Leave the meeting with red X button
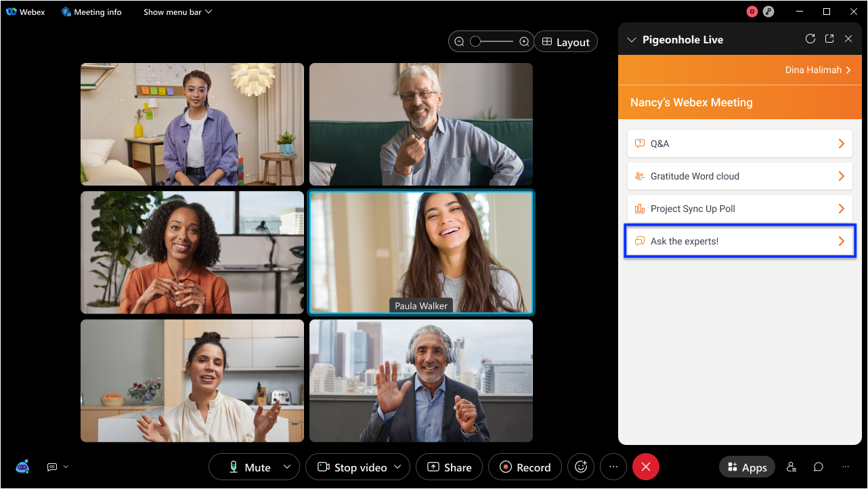The width and height of the screenshot is (868, 489). [646, 467]
